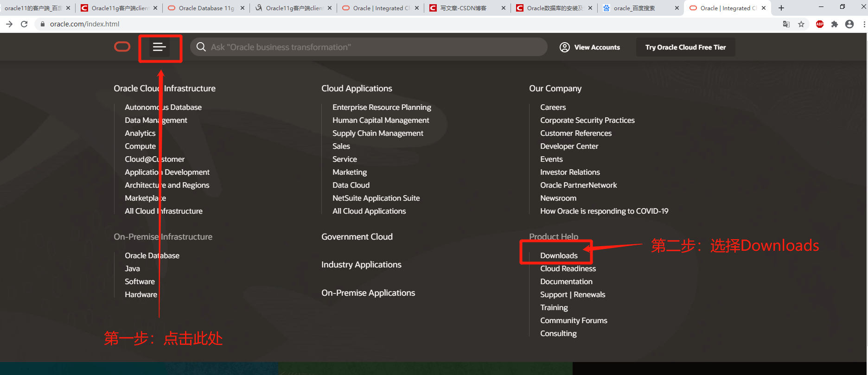Click the Oracle logo icon

coord(122,47)
